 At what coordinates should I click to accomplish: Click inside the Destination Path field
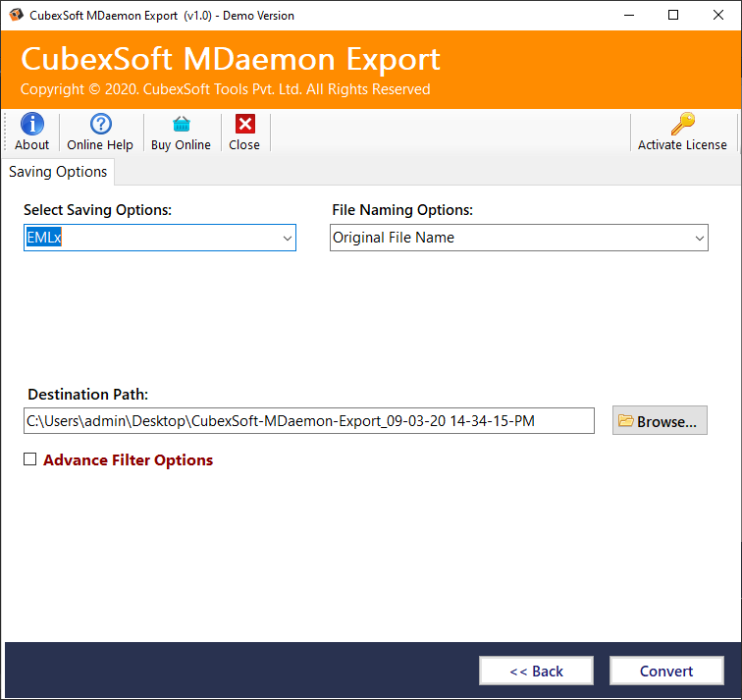(x=308, y=421)
